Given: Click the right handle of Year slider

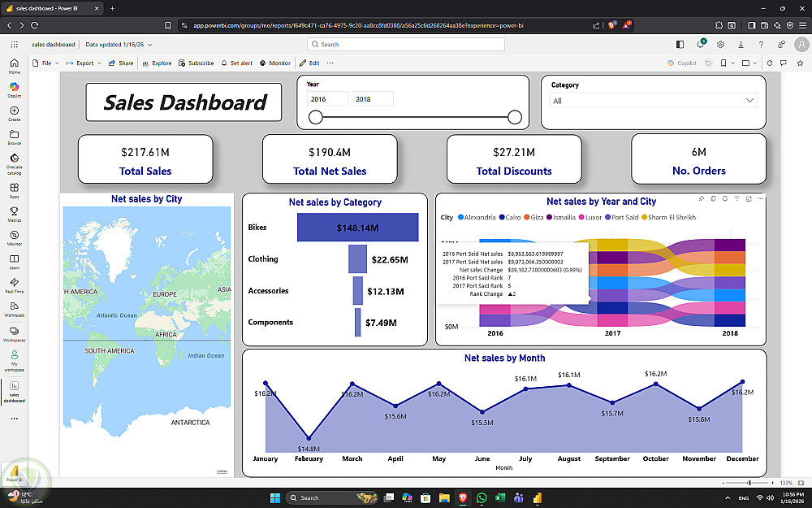Looking at the screenshot, I should click(514, 117).
